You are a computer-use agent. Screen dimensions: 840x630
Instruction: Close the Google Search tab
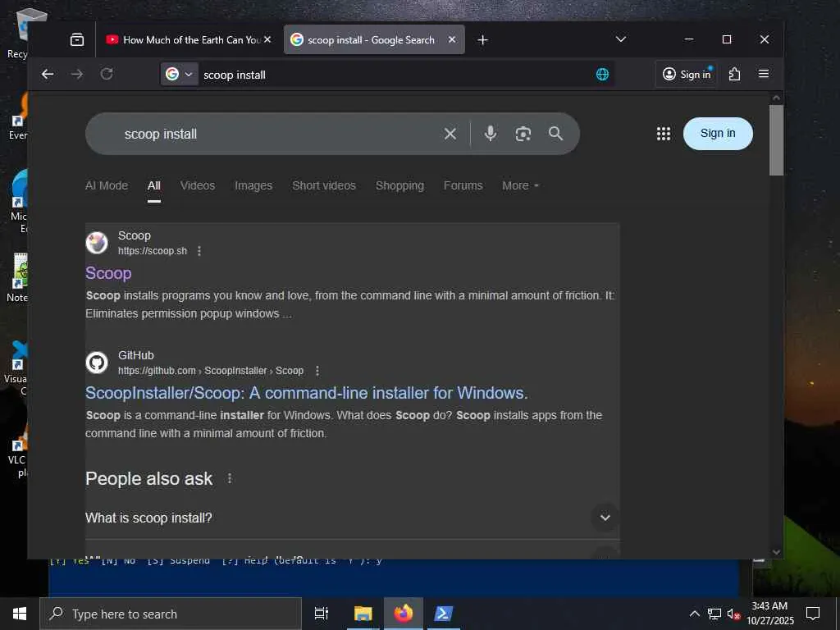452,39
